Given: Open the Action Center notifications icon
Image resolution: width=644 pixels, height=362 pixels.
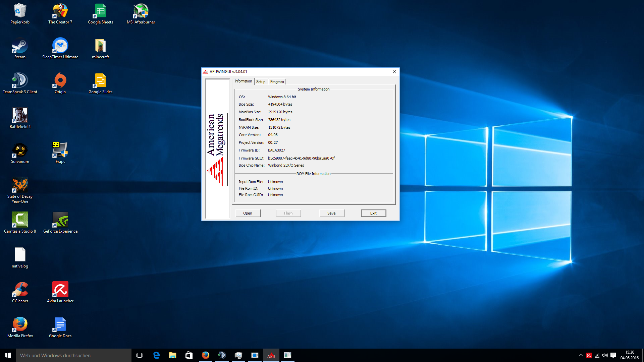Looking at the screenshot, I should [x=613, y=355].
